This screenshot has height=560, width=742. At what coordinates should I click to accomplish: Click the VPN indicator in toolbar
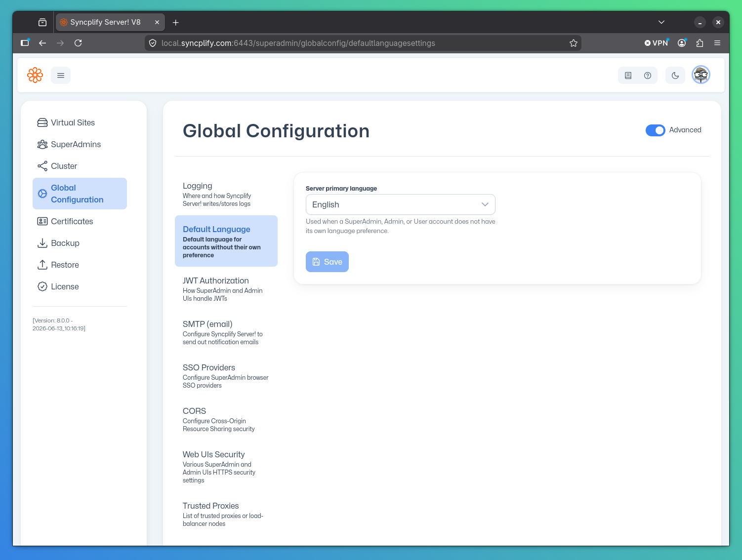657,43
